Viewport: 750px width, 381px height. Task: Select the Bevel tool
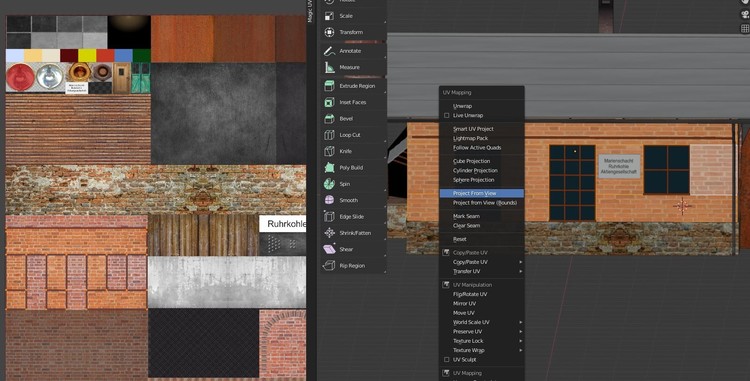pyautogui.click(x=353, y=119)
